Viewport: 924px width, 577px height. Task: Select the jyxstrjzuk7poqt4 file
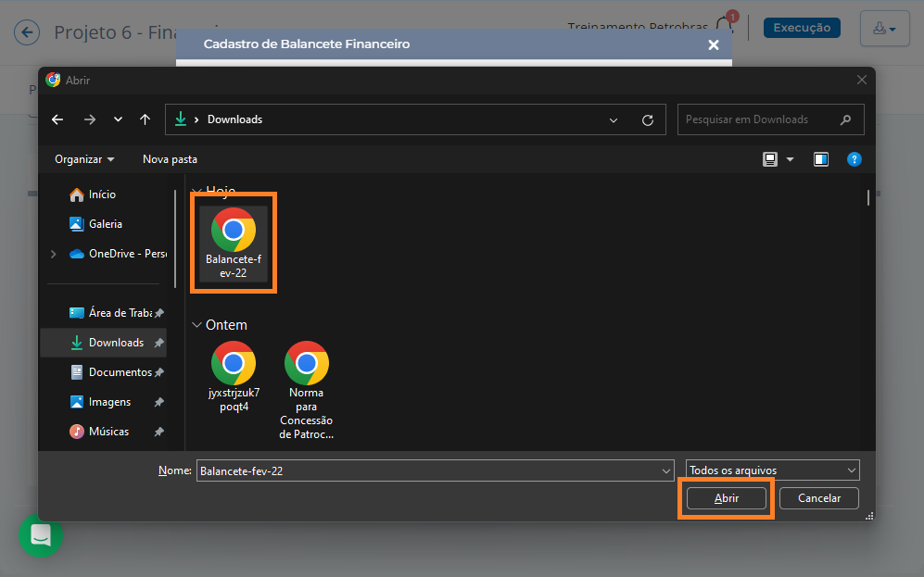[234, 377]
